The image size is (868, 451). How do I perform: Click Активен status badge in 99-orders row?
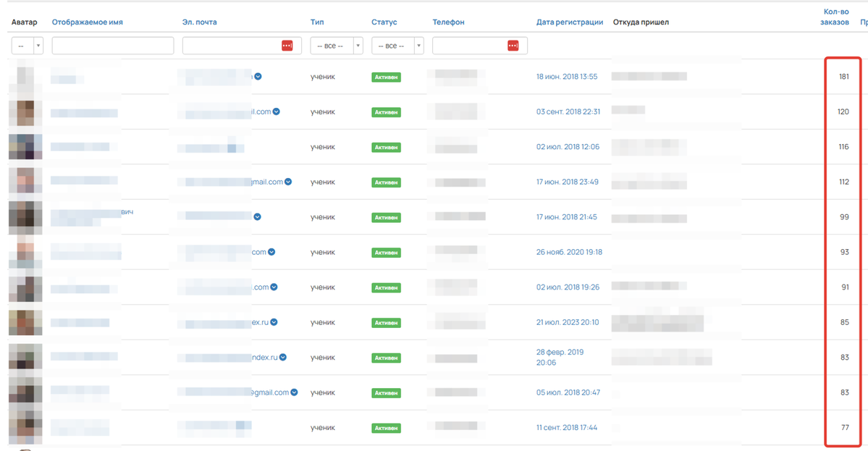pyautogui.click(x=386, y=217)
